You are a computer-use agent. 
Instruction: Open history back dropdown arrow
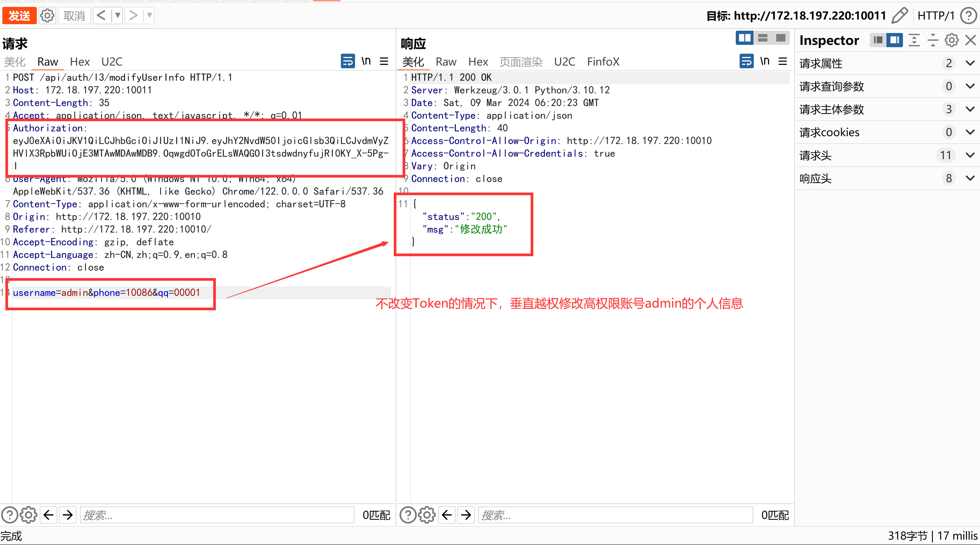click(118, 16)
